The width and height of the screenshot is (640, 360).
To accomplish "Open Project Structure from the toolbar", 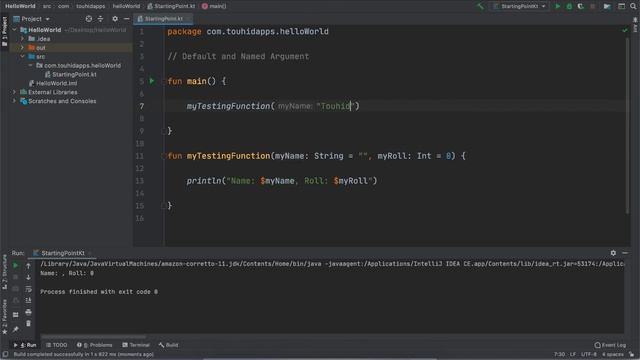I will tap(607, 6).
